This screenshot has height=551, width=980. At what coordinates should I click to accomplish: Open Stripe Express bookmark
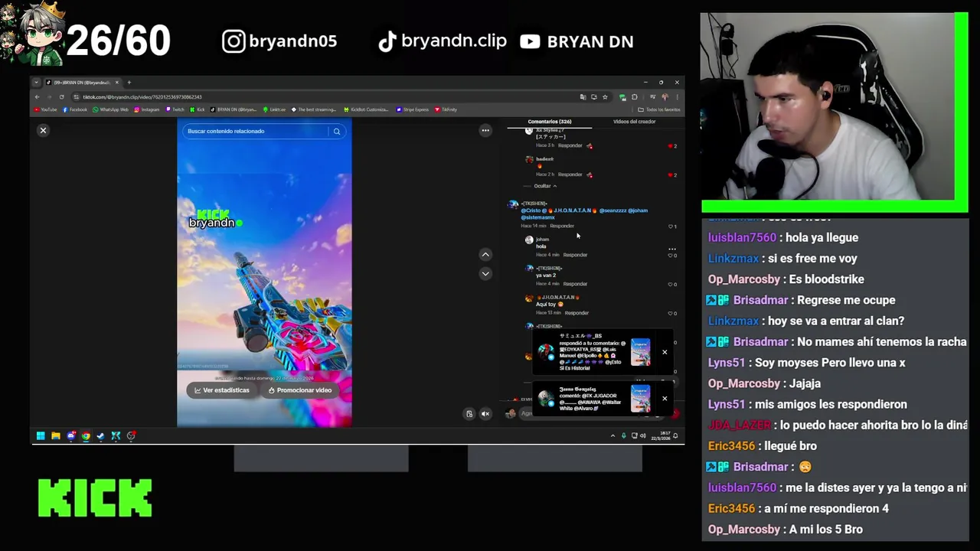(413, 109)
